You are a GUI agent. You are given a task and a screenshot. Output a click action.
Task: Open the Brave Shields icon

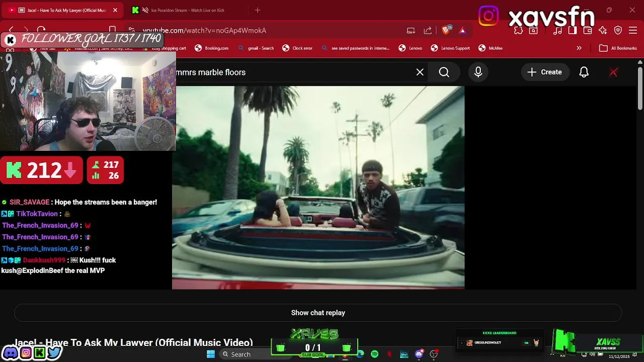[446, 30]
